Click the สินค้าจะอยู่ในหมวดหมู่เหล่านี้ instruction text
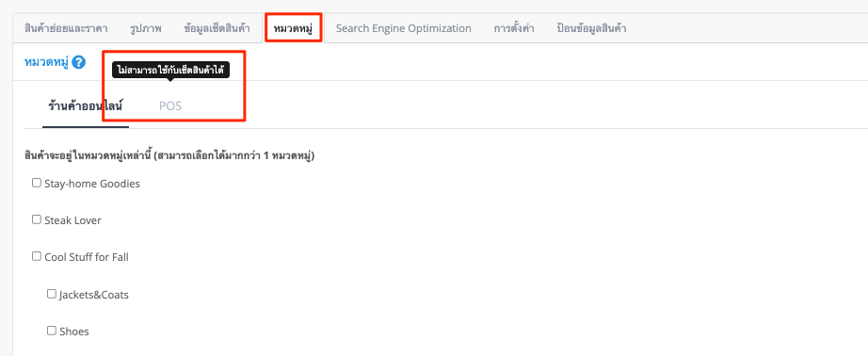 pyautogui.click(x=170, y=156)
